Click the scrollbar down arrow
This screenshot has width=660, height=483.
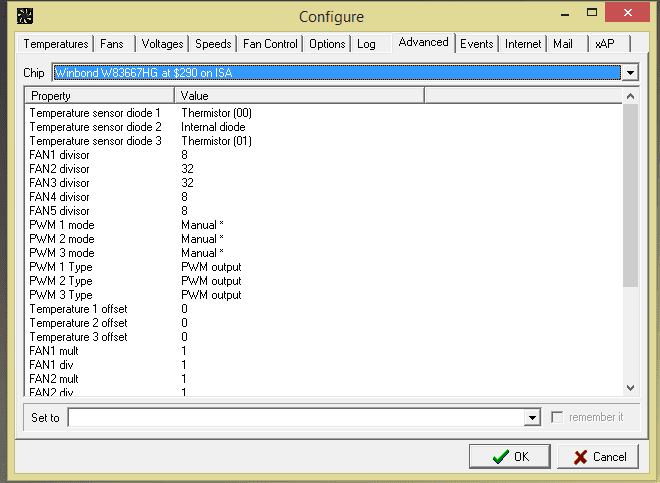coord(630,388)
